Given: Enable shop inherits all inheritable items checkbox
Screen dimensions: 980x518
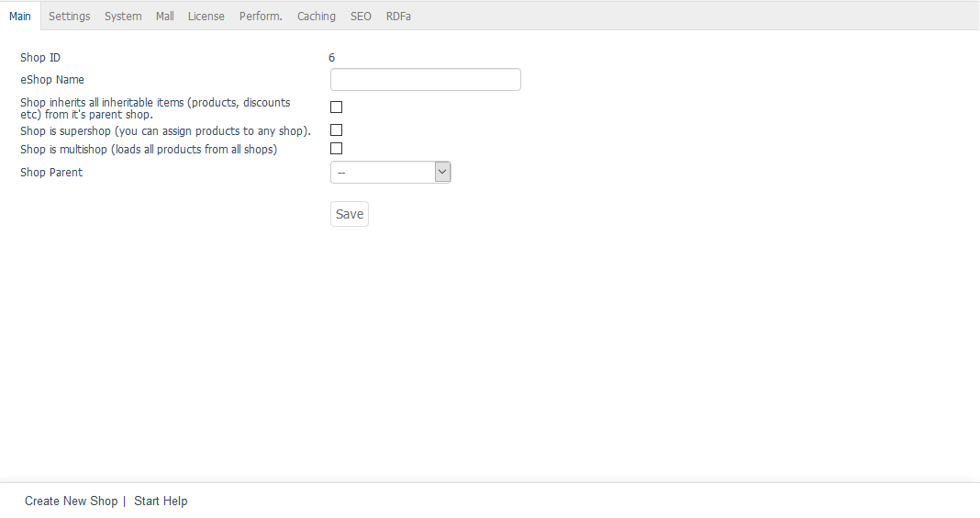Looking at the screenshot, I should 336,107.
